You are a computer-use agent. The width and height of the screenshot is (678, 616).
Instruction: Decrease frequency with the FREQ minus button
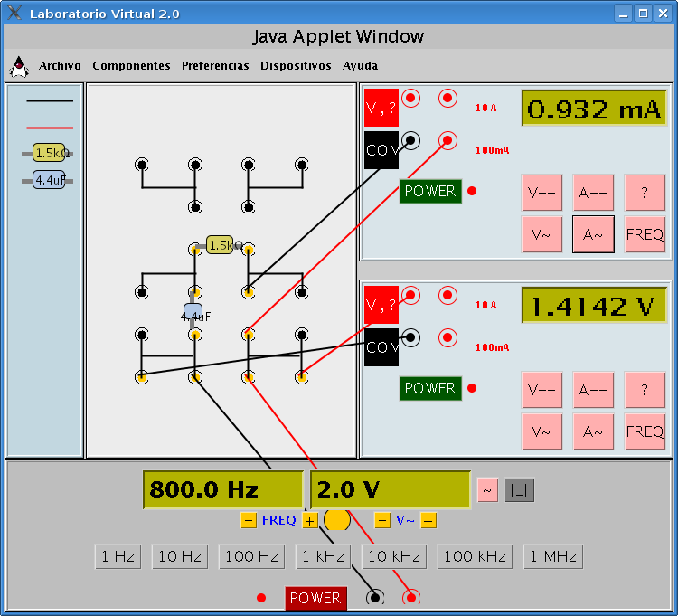[x=249, y=520]
